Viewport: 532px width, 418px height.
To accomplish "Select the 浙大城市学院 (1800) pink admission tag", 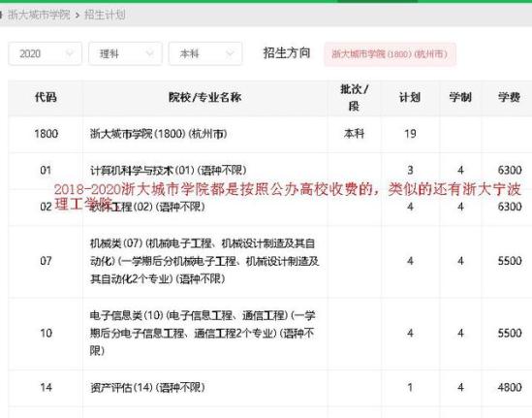I will click(390, 54).
